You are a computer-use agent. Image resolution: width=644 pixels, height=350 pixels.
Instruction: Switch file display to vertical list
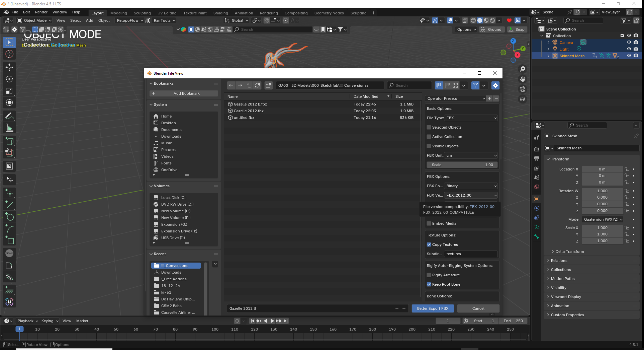439,85
